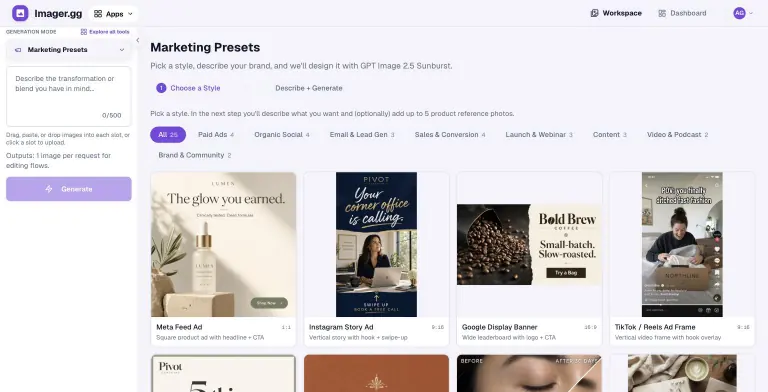Select the Instagram Story Ad thumbnail
The height and width of the screenshot is (392, 768).
click(x=376, y=245)
